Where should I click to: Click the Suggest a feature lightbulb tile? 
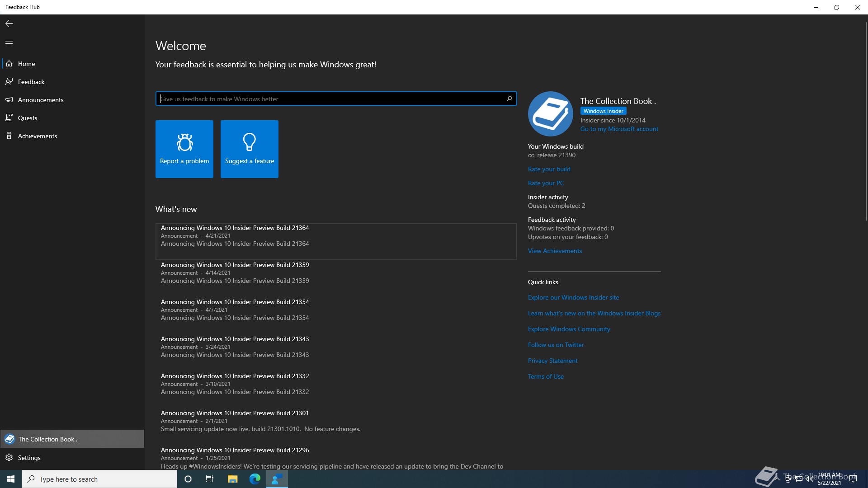tap(250, 149)
